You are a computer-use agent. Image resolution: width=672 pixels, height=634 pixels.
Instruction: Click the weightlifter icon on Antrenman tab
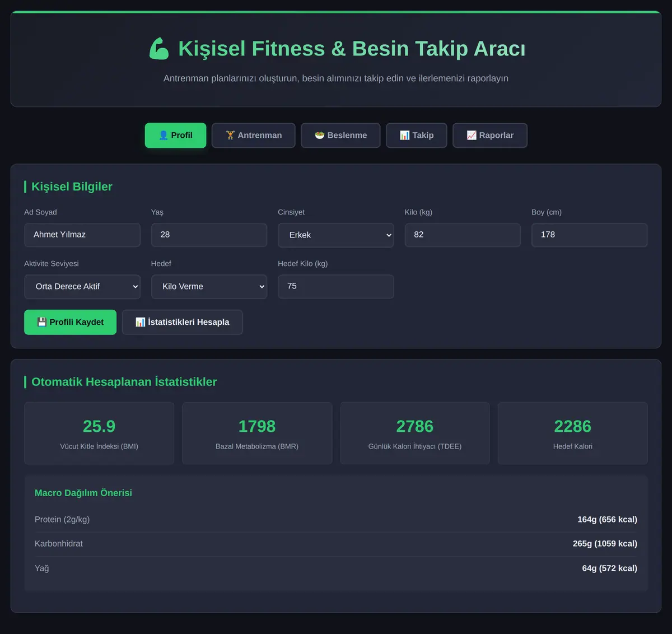[x=230, y=136]
